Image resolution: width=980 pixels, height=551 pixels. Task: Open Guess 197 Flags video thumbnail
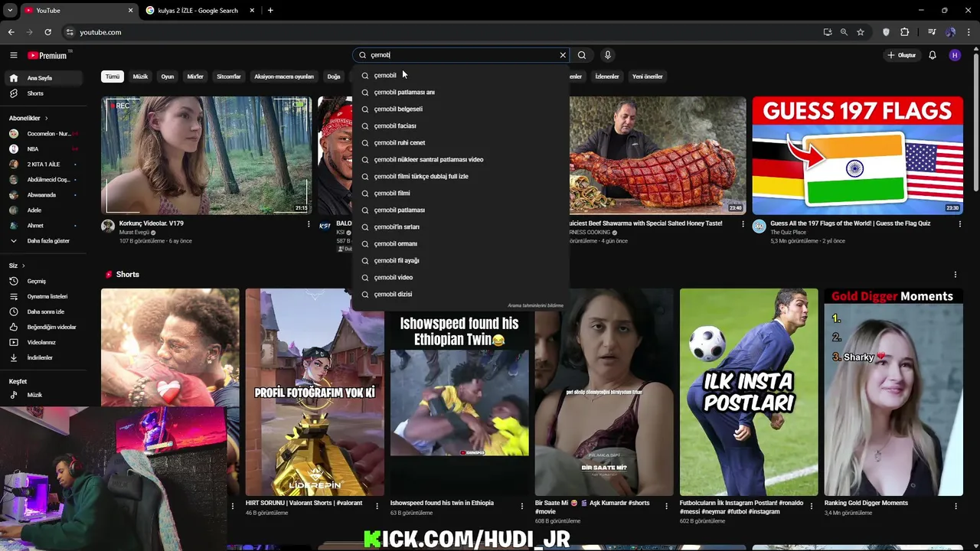tap(857, 155)
